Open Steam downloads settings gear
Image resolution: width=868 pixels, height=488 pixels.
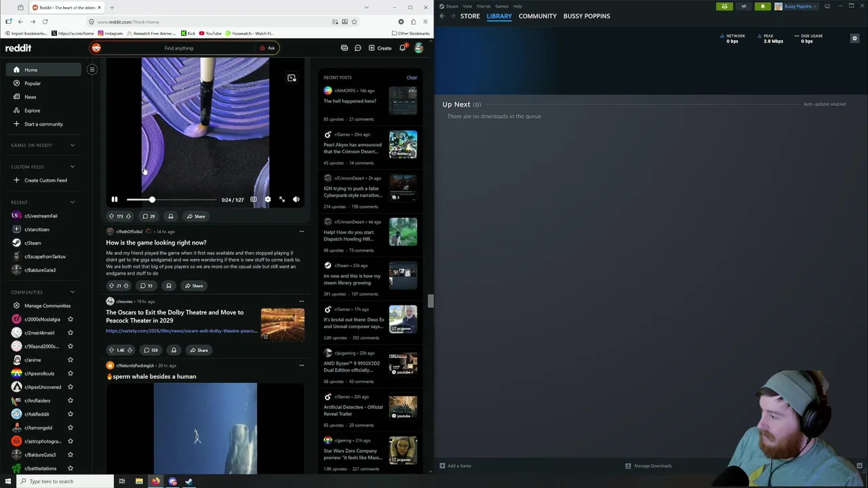(854, 39)
